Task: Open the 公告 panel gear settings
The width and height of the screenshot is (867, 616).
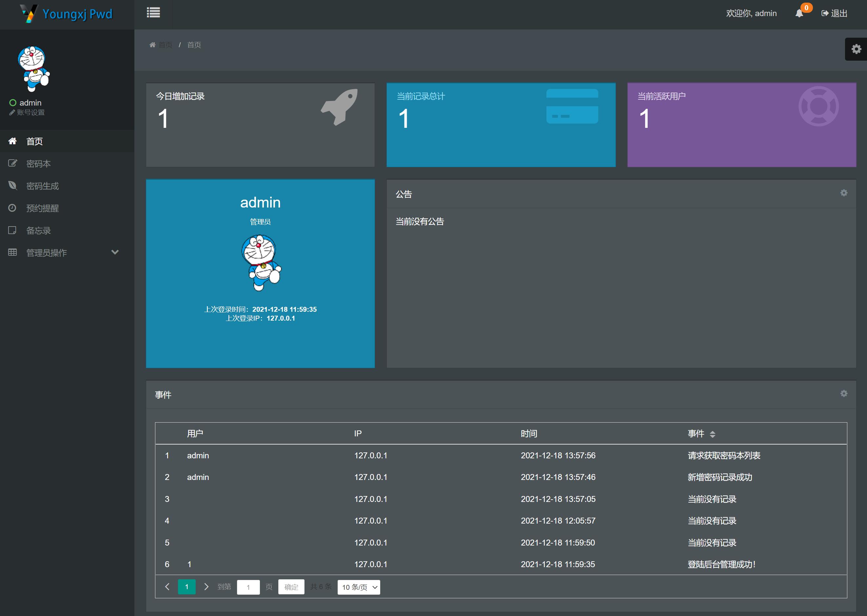Action: click(x=843, y=193)
